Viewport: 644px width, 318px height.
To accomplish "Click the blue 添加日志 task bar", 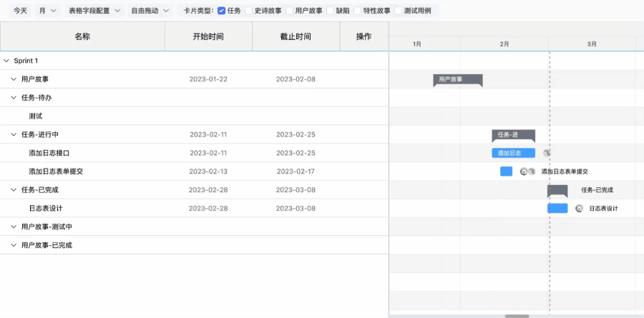I will pyautogui.click(x=513, y=153).
